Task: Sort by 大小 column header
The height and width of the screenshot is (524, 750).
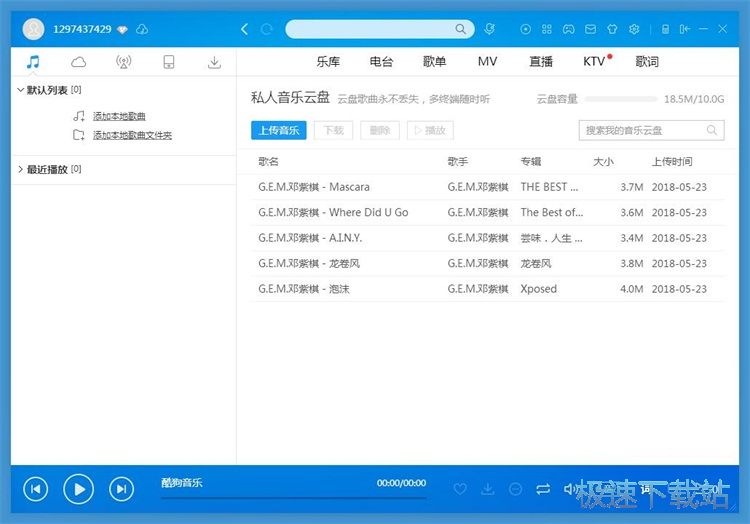Action: 603,162
